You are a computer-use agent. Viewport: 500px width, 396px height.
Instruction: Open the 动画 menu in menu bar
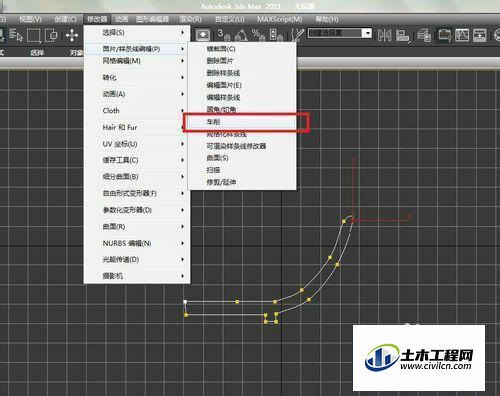pyautogui.click(x=122, y=19)
